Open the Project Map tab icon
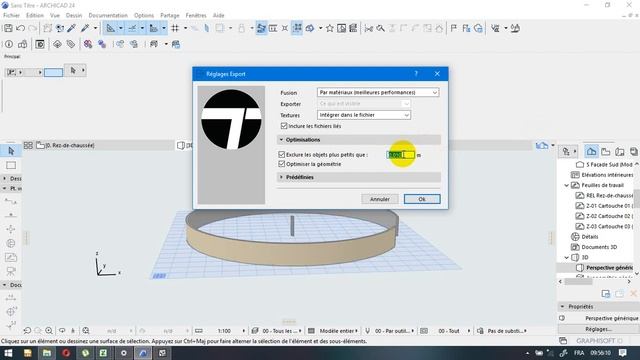Image resolution: width=640 pixels, height=360 pixels. click(591, 151)
